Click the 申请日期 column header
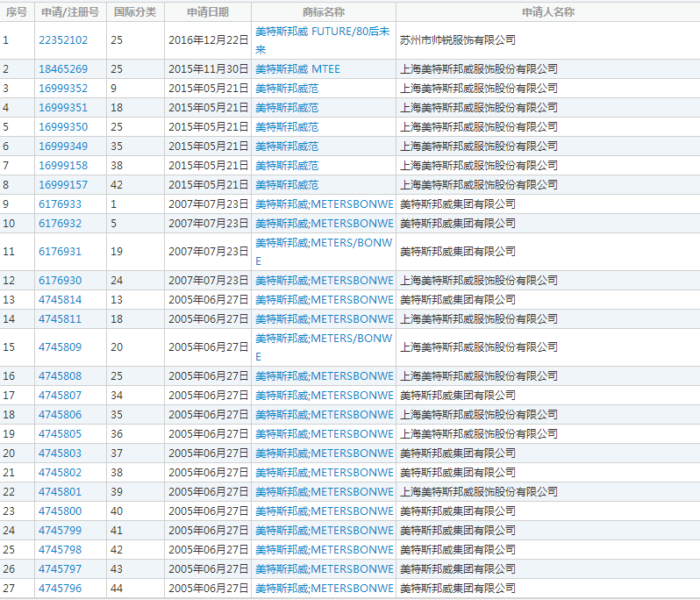The width and height of the screenshot is (700, 600). pyautogui.click(x=208, y=12)
